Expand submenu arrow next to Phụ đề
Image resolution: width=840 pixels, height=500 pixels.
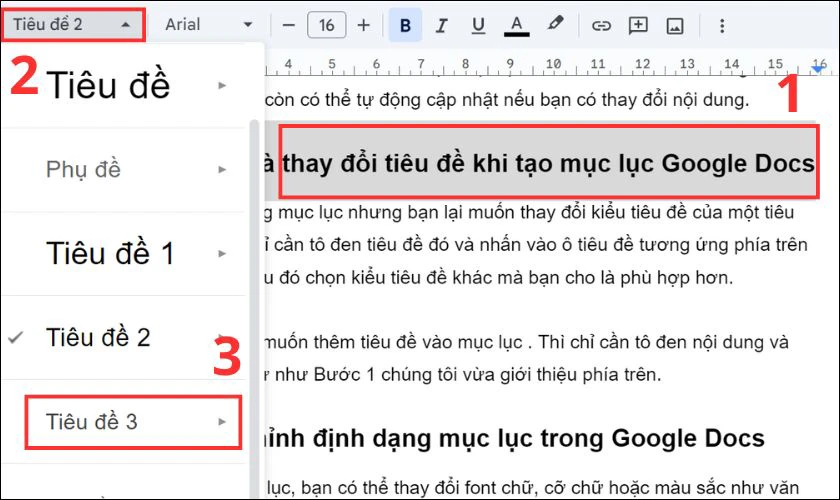click(222, 169)
